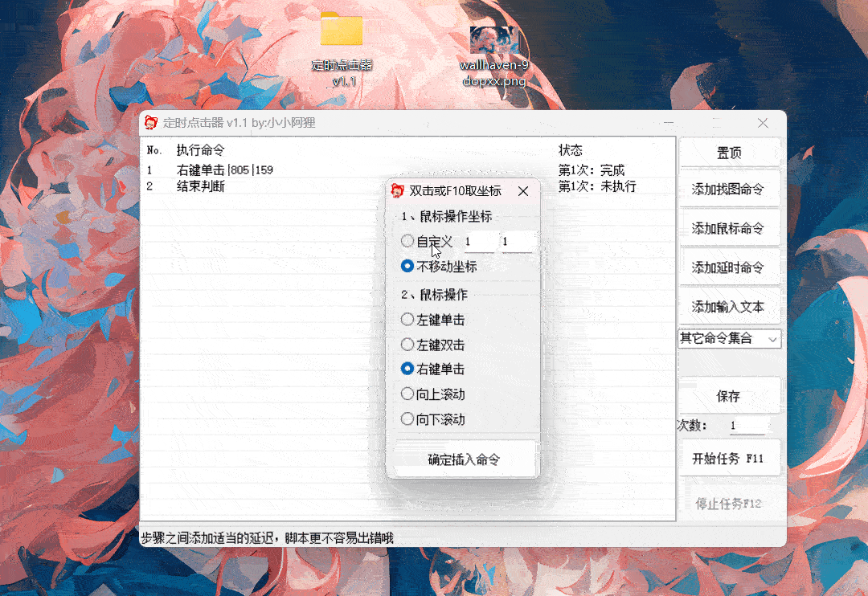Click 添加鼠标命令 button
The width and height of the screenshot is (868, 596).
(x=729, y=228)
